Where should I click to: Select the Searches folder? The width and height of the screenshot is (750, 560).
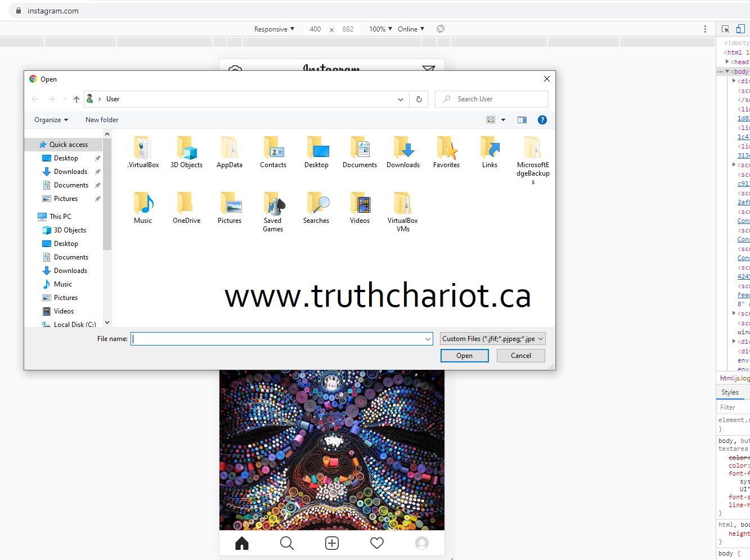[x=316, y=208]
